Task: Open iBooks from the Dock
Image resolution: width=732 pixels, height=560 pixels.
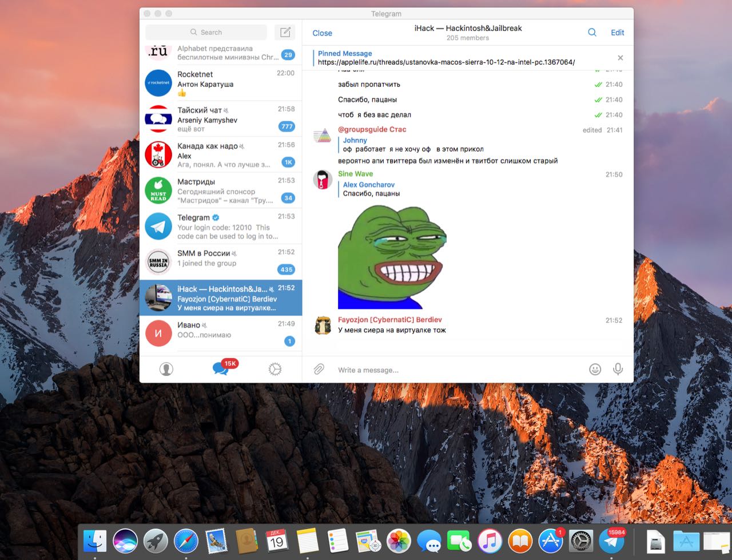Action: pos(520,541)
